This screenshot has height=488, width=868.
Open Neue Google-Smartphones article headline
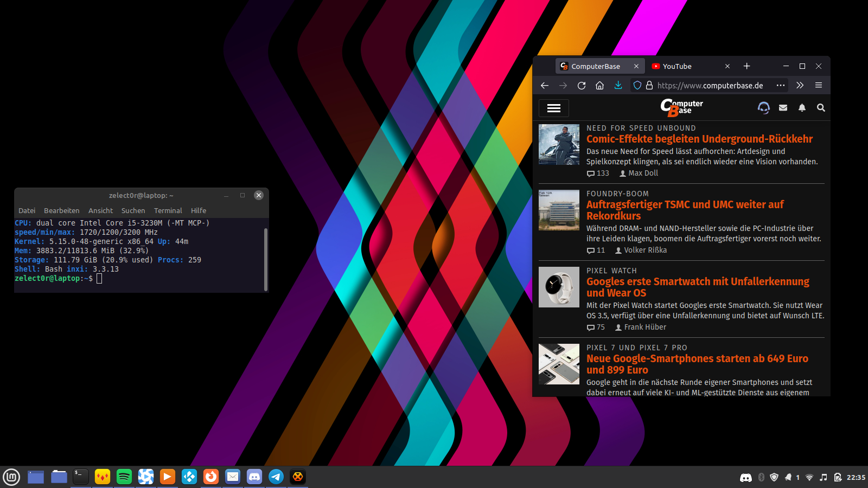[x=697, y=364]
